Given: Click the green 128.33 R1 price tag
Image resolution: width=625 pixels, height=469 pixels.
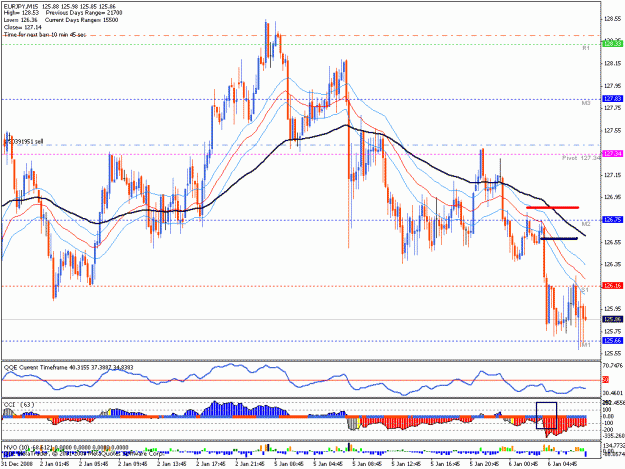Looking at the screenshot, I should tap(613, 44).
